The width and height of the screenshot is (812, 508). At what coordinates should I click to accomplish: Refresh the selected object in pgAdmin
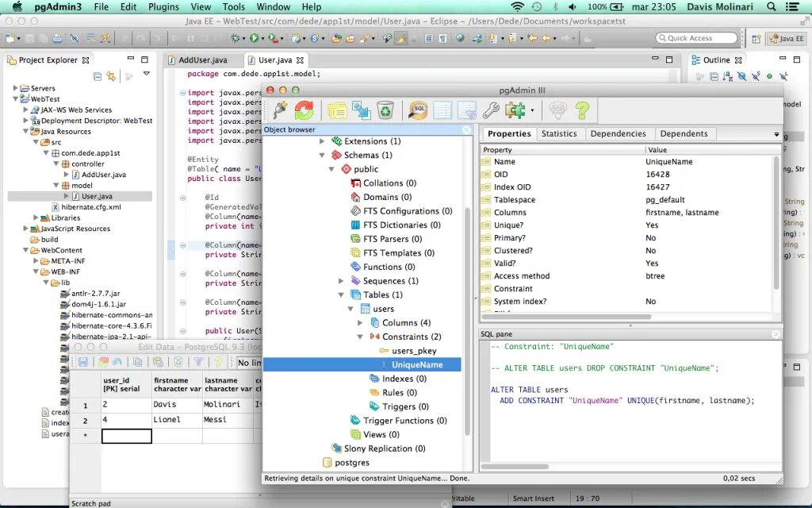click(x=304, y=110)
